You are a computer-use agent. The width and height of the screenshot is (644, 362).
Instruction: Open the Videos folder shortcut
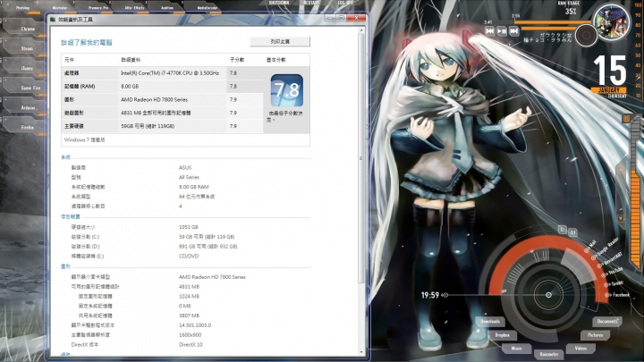click(x=580, y=349)
